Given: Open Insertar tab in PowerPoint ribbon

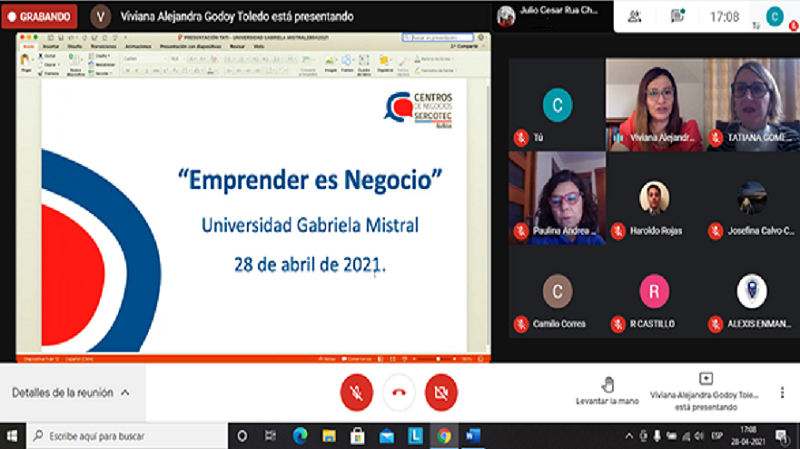Looking at the screenshot, I should tap(51, 46).
